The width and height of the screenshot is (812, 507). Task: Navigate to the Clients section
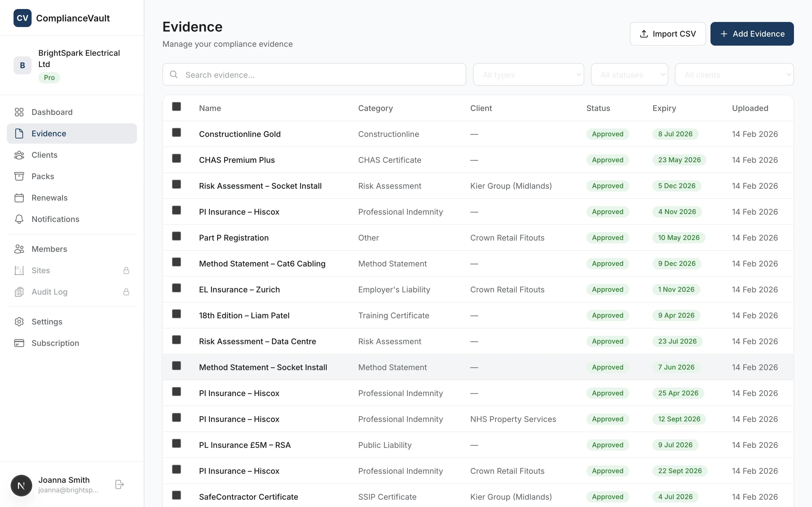44,155
